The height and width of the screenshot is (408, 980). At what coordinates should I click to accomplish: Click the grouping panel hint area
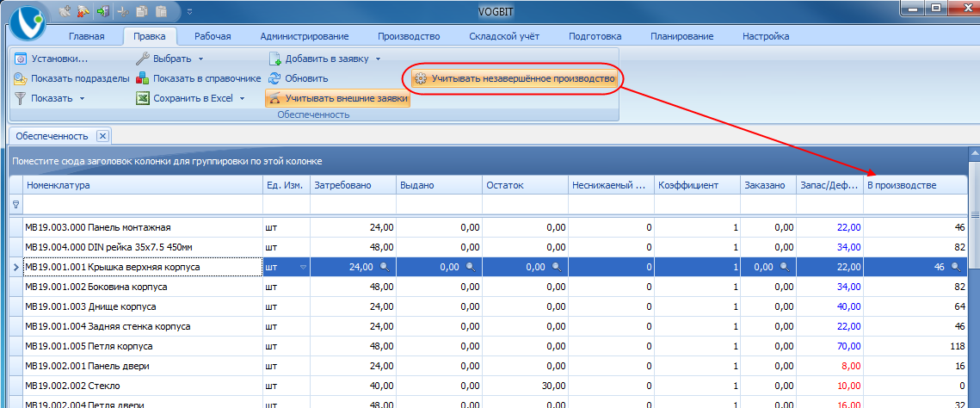pos(489,161)
